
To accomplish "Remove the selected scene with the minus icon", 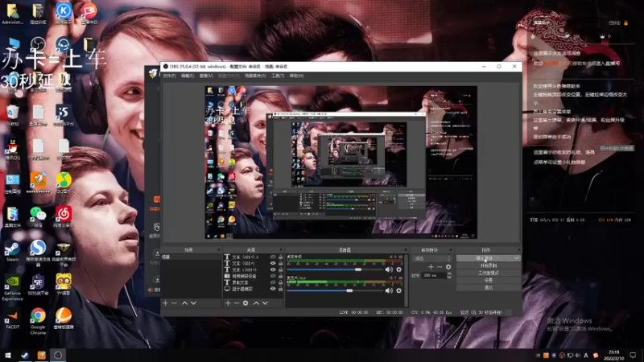I will pyautogui.click(x=174, y=303).
